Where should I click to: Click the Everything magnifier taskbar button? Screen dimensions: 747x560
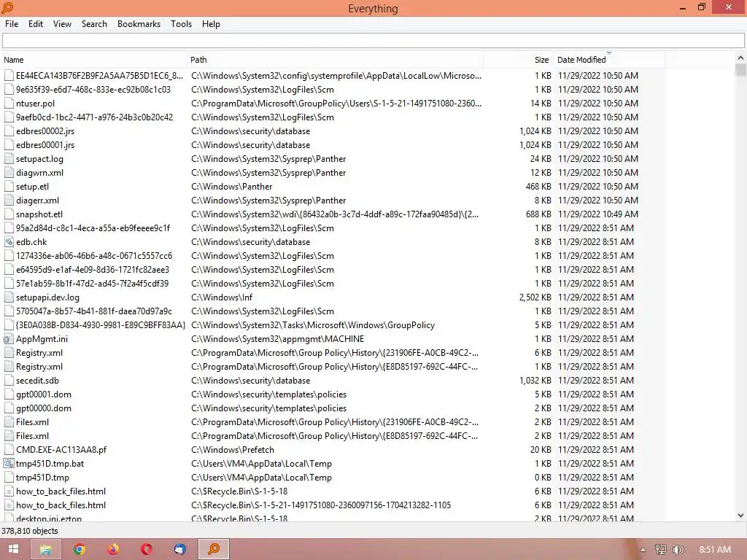point(214,550)
